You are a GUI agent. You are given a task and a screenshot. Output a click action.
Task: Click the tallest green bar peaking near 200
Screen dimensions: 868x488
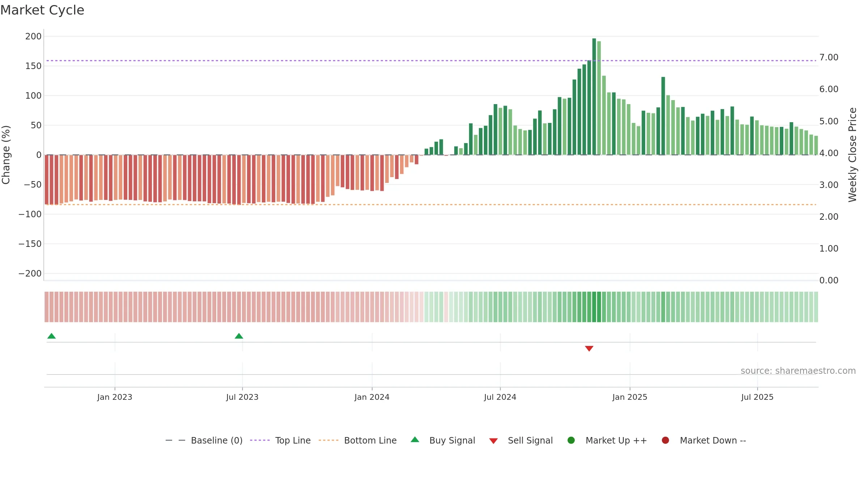click(x=594, y=97)
